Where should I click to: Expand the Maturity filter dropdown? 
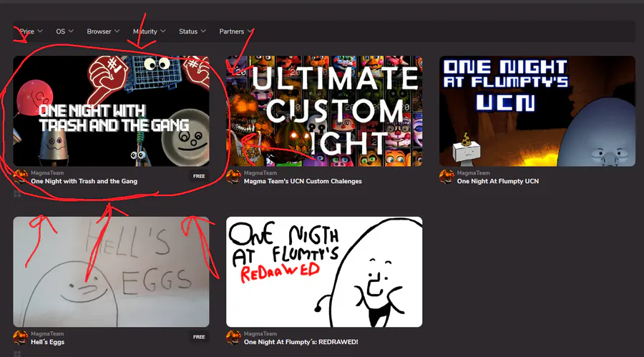149,31
